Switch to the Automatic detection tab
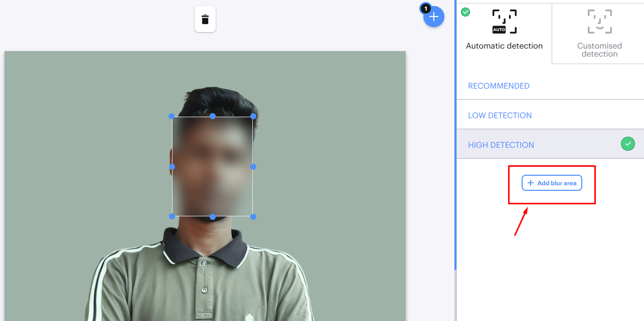Viewport: 644px width, 321px height. pyautogui.click(x=504, y=34)
